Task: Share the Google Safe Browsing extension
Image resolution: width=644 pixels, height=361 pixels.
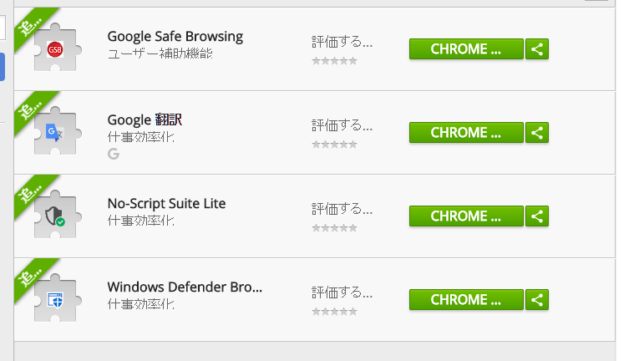Action: [537, 49]
